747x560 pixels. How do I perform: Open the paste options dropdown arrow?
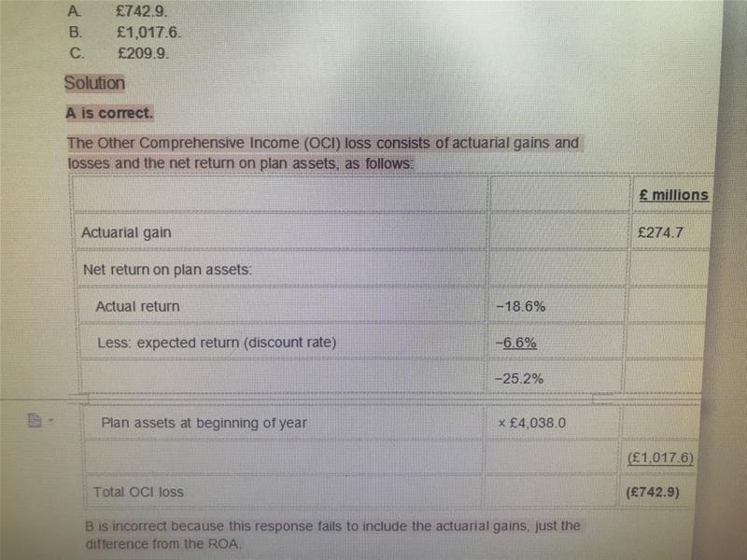click(51, 421)
